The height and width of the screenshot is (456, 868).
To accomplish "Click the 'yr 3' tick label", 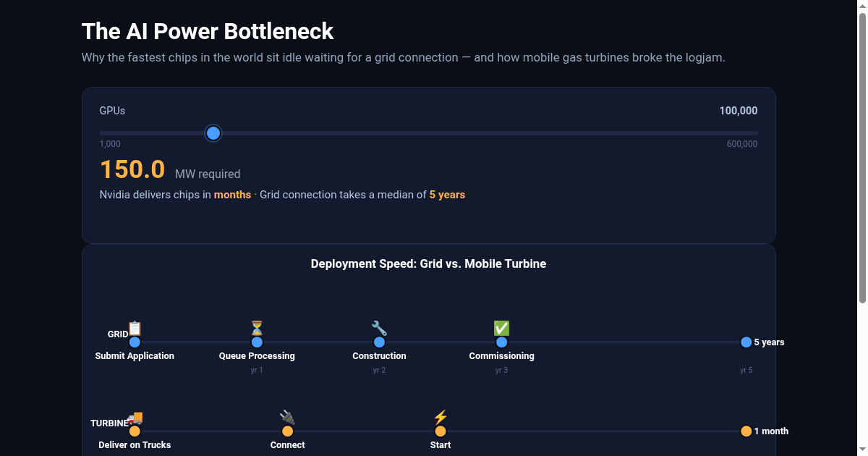I will 501,371.
